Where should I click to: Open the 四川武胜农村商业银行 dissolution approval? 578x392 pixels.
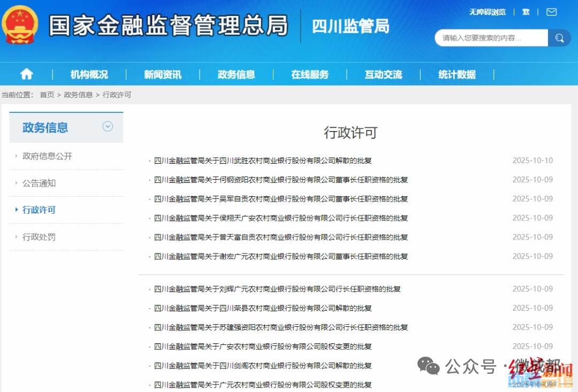click(x=263, y=160)
